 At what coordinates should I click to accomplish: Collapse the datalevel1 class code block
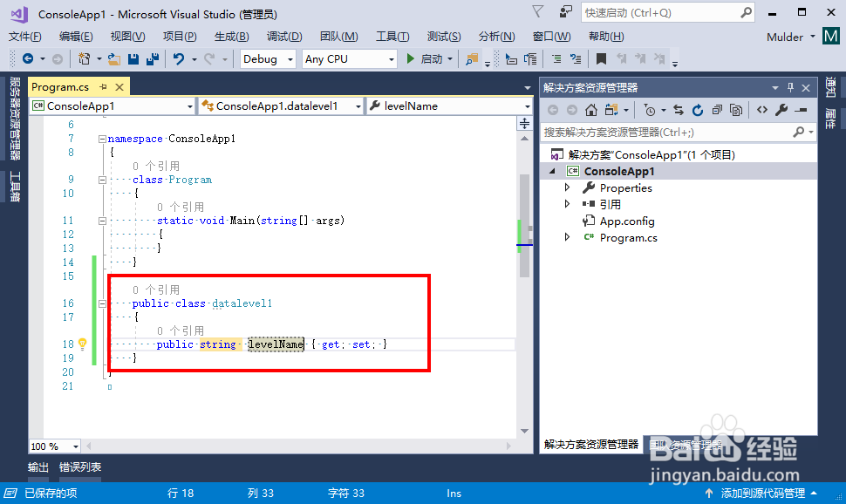[x=102, y=303]
